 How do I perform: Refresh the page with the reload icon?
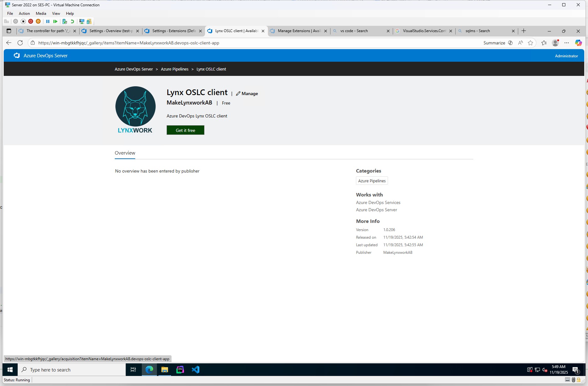point(20,43)
